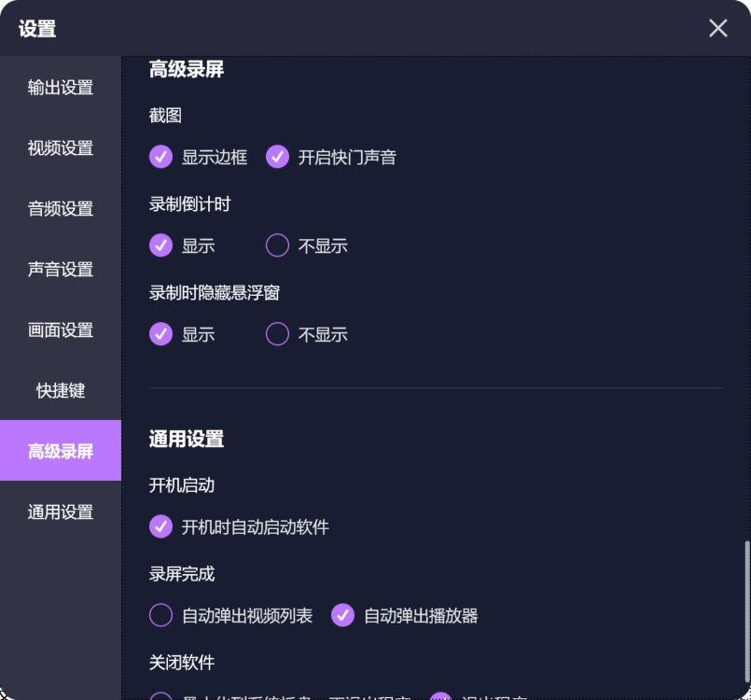Uncheck 开机时自动启动软件
Image resolution: width=751 pixels, height=700 pixels.
tap(160, 526)
